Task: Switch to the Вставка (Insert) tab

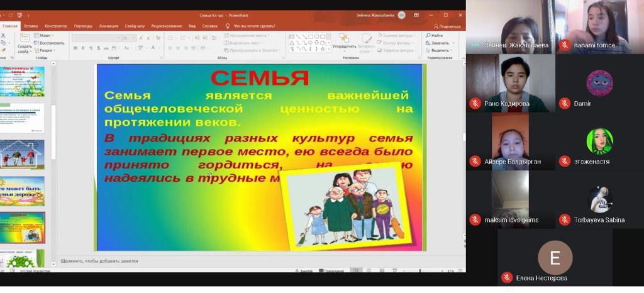Action: click(x=31, y=26)
